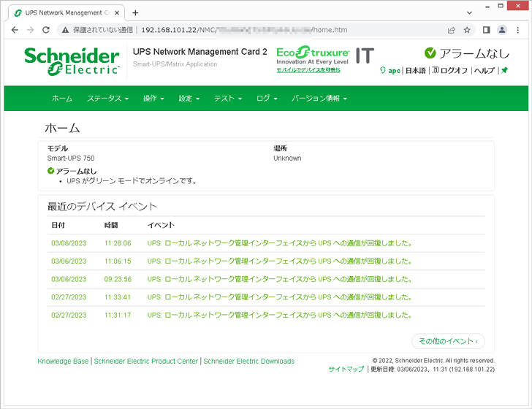Click the green pin icon next to ヘルプ
Viewport: 532px width, 409px height.
(504, 70)
